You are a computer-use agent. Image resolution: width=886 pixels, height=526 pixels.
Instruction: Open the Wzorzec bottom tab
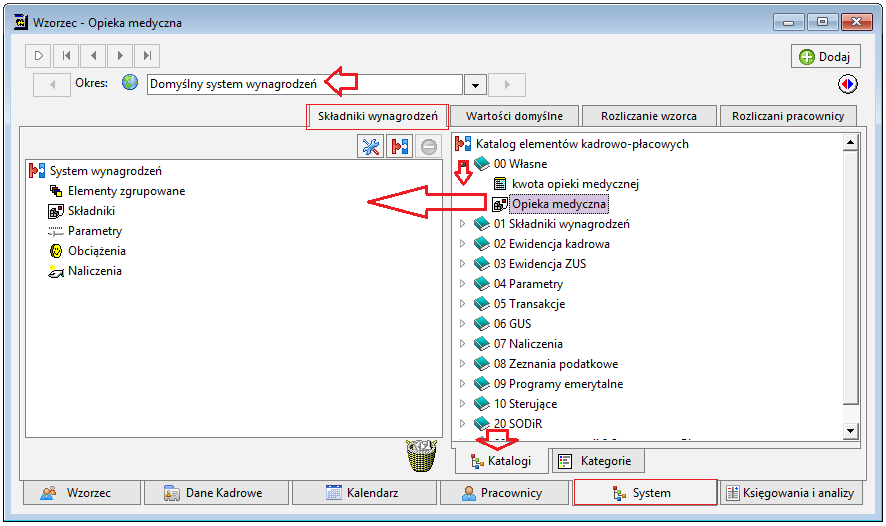click(x=81, y=493)
